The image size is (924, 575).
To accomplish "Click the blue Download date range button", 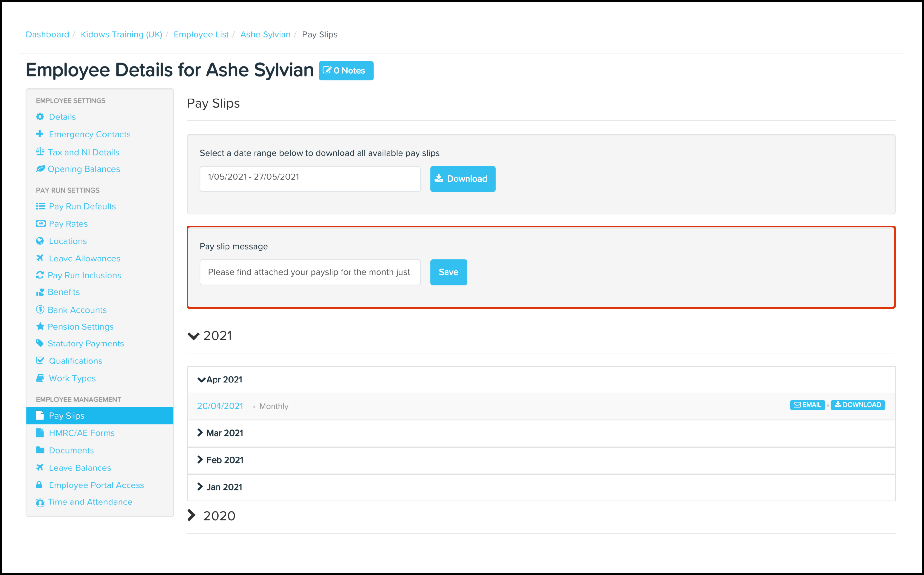I will 462,179.
